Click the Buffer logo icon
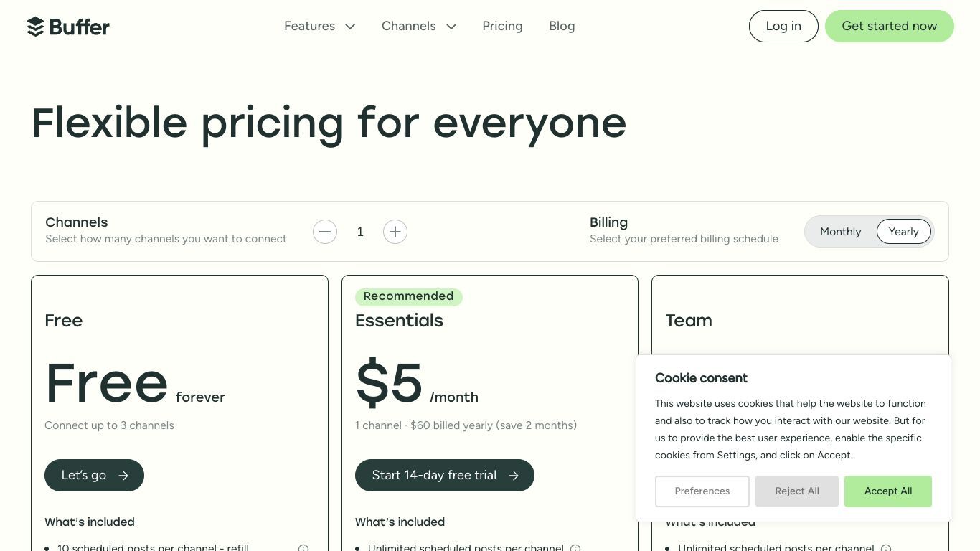980x551 pixels. (x=35, y=27)
